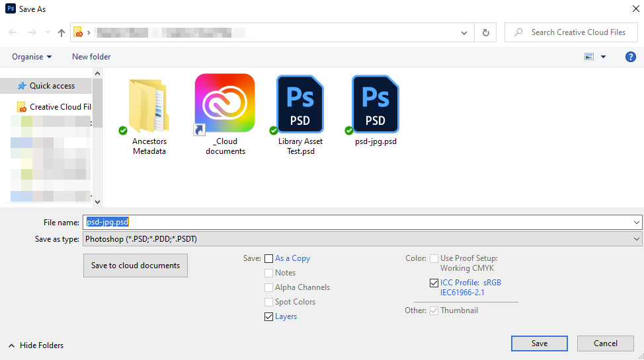The height and width of the screenshot is (360, 644).
Task: Close the Save As dialog
Action: point(635,9)
